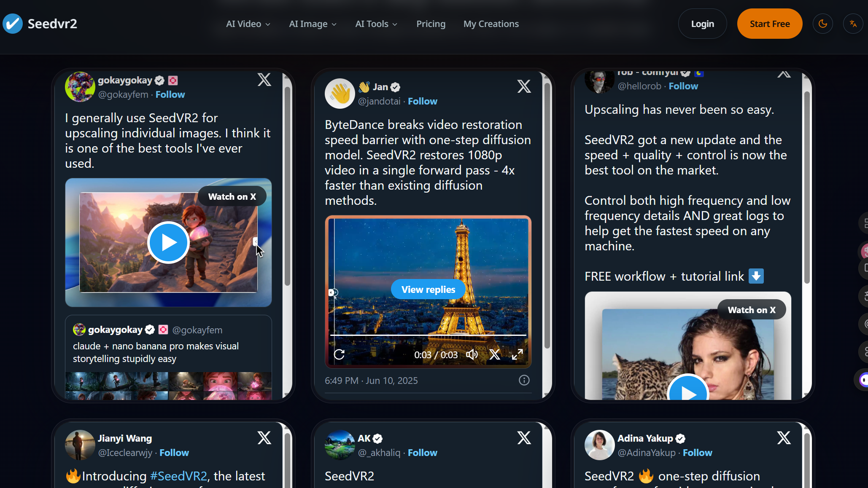868x488 pixels.
Task: Open the Pricing page
Action: click(x=431, y=24)
